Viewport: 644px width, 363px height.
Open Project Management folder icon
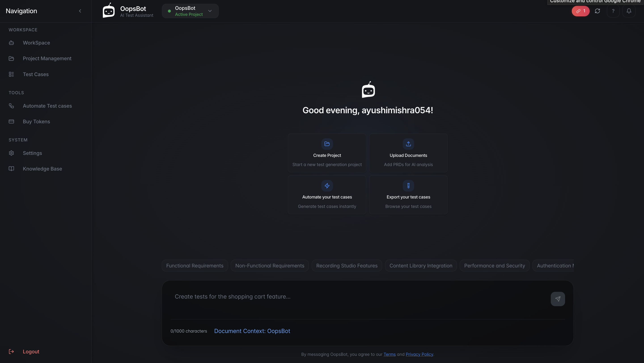coord(11,58)
